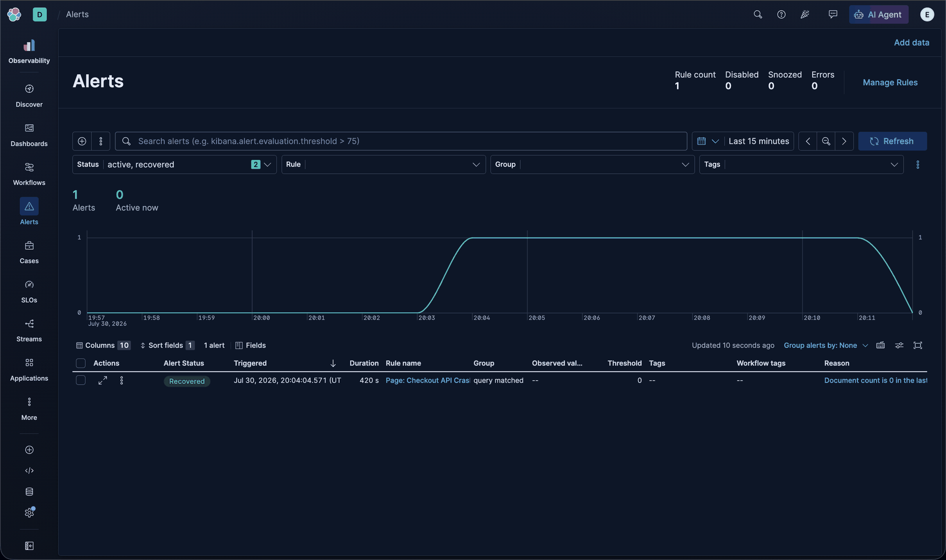Image resolution: width=946 pixels, height=560 pixels.
Task: Open the feedback chat icon
Action: pyautogui.click(x=833, y=14)
